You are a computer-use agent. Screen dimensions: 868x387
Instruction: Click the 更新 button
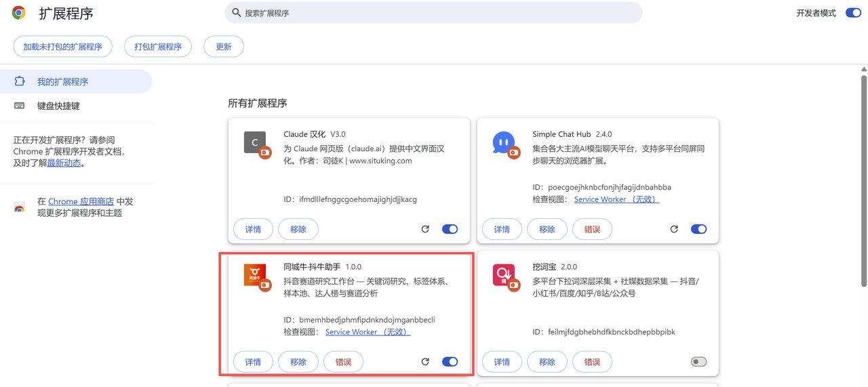click(224, 47)
